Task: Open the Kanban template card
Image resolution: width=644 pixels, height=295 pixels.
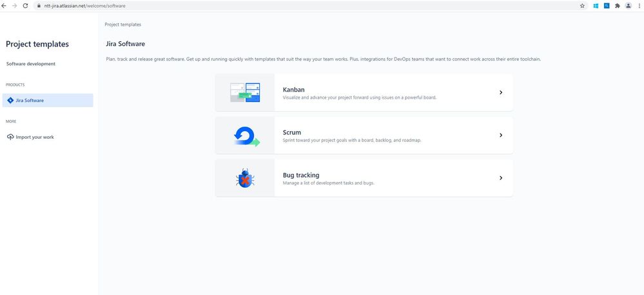Action: point(364,92)
